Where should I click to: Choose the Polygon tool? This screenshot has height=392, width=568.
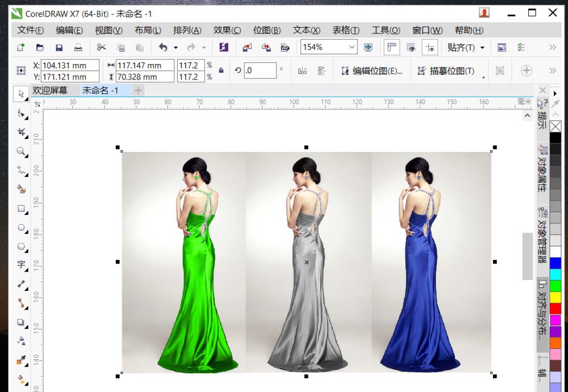21,246
